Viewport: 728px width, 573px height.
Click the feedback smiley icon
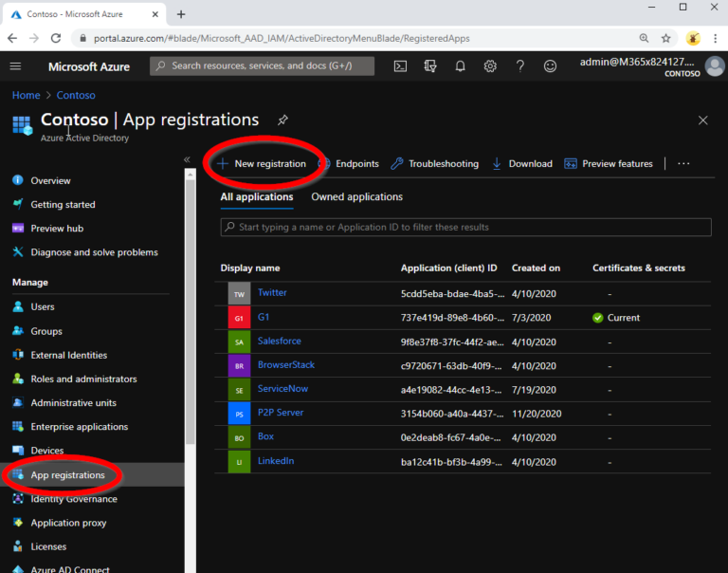coord(550,66)
